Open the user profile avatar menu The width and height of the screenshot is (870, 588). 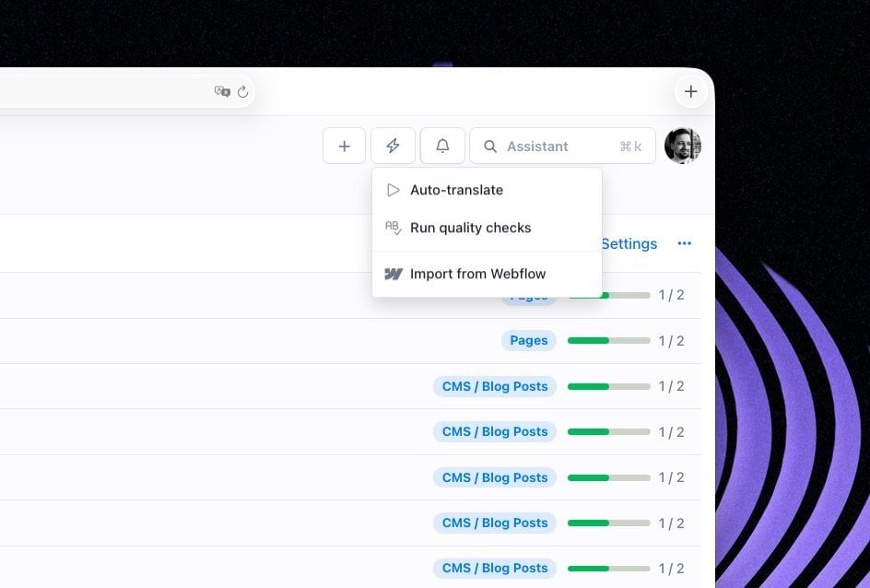[x=682, y=146]
